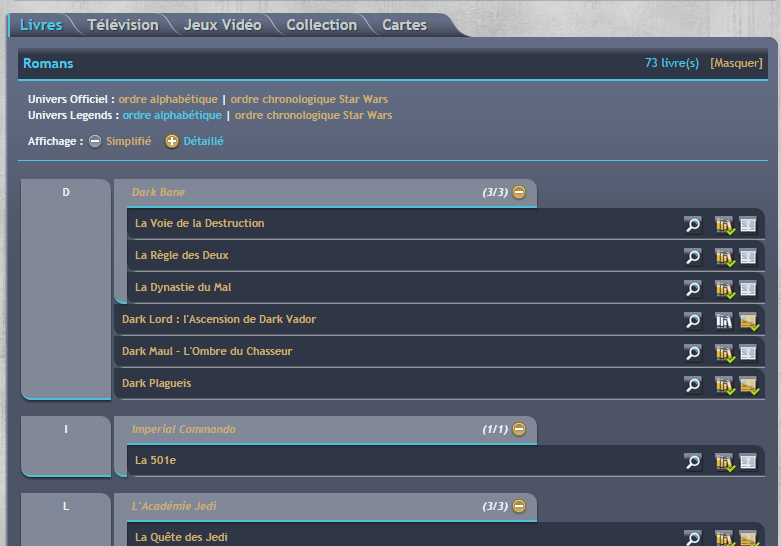Open book title La Règle des Deux

tap(182, 256)
